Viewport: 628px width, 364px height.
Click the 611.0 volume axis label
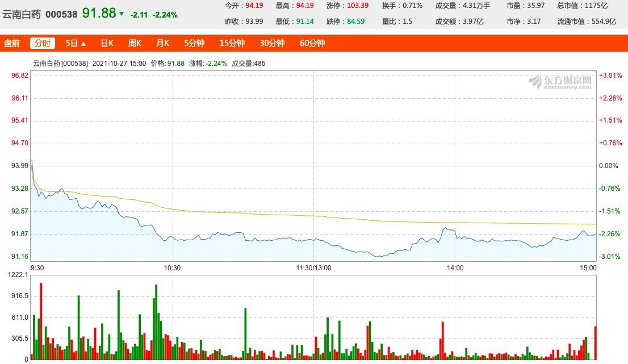tap(20, 317)
